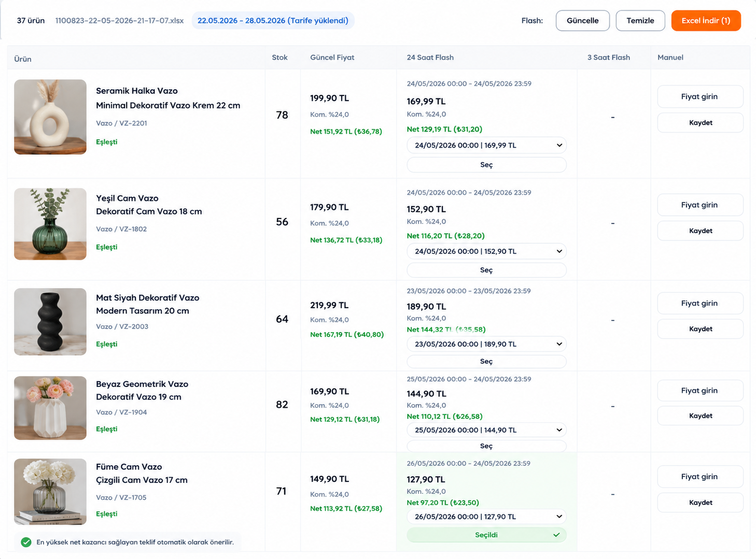Open the Seramik Halka Vazo product thumbnail
756x559 pixels.
pyautogui.click(x=50, y=117)
